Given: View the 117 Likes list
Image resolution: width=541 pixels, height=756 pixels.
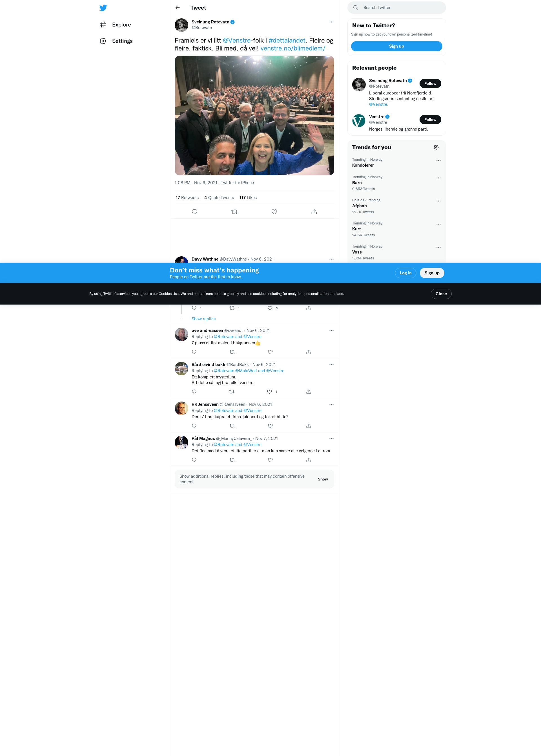Looking at the screenshot, I should pos(248,198).
